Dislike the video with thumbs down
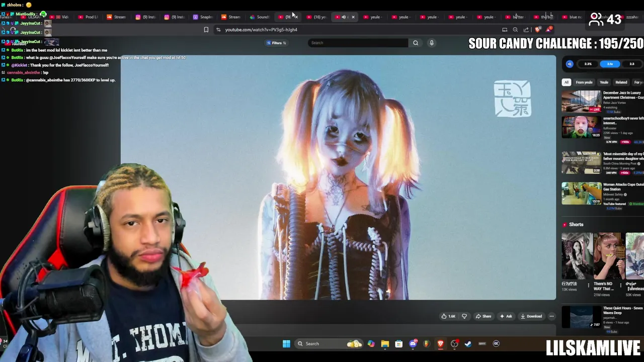Screen dimensions: 644x362 [x=464, y=316]
